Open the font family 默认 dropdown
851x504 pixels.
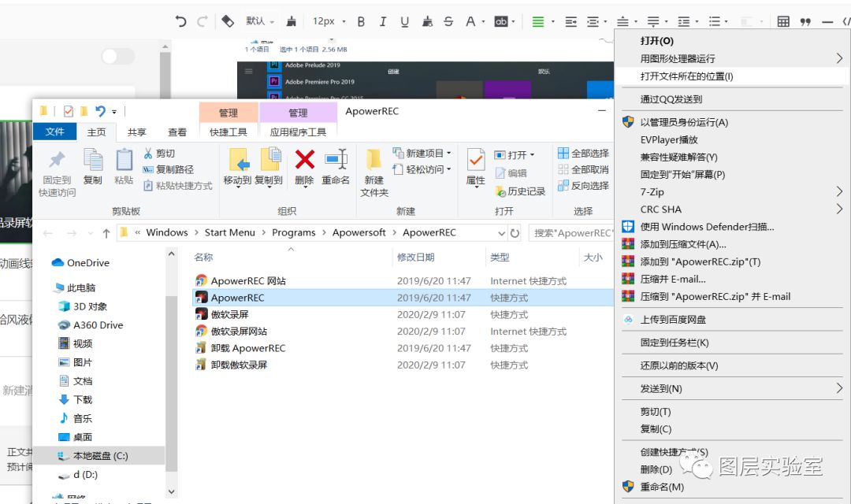coord(259,21)
